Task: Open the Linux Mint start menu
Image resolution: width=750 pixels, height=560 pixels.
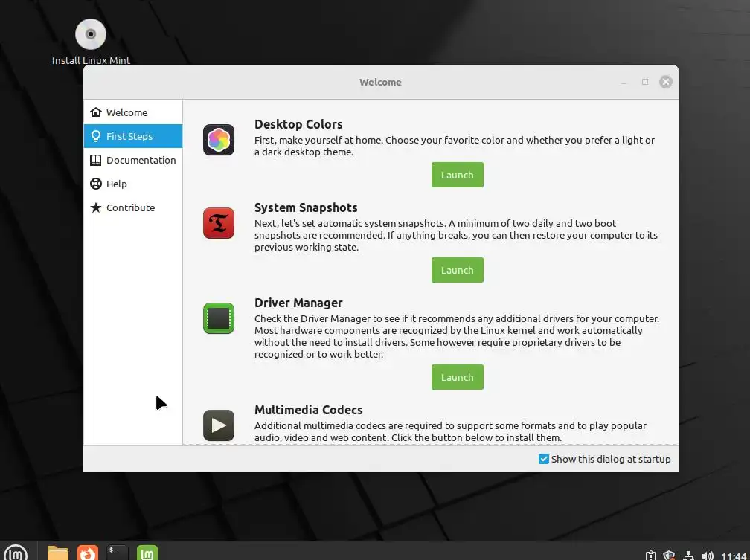Action: click(16, 553)
